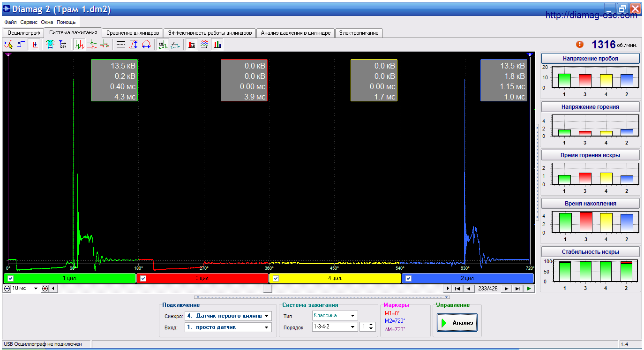
Task: Step to previous frame
Action: click(468, 289)
